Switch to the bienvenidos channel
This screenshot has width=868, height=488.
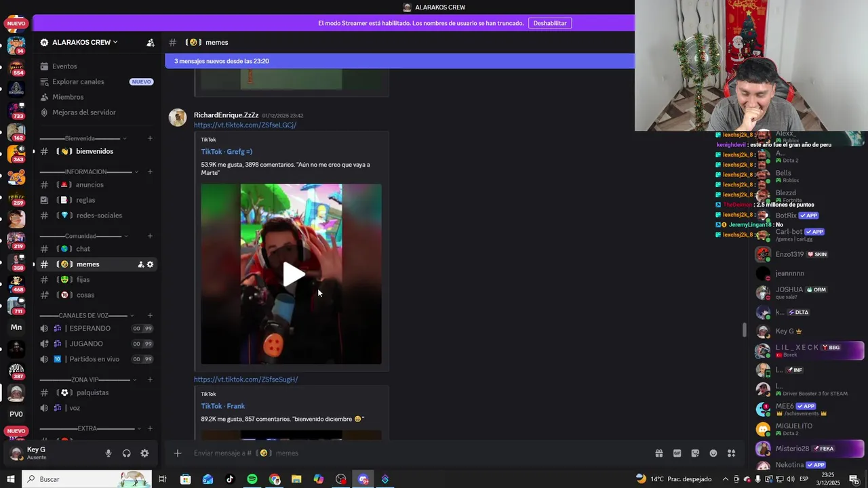click(95, 151)
